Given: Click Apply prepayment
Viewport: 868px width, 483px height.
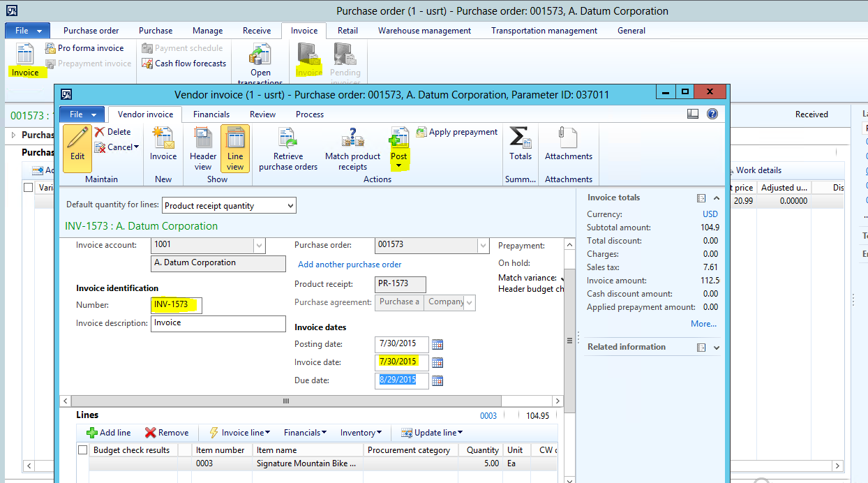Looking at the screenshot, I should pos(457,132).
